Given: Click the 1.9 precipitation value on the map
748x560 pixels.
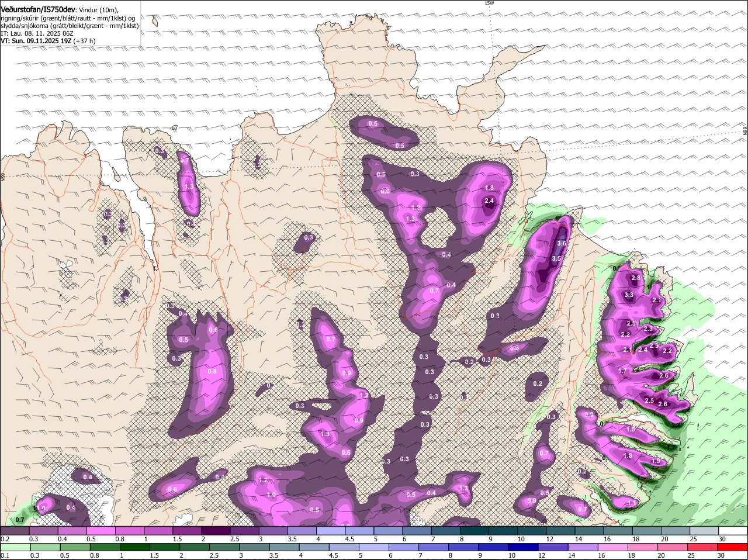Looking at the screenshot, I should [x=655, y=461].
